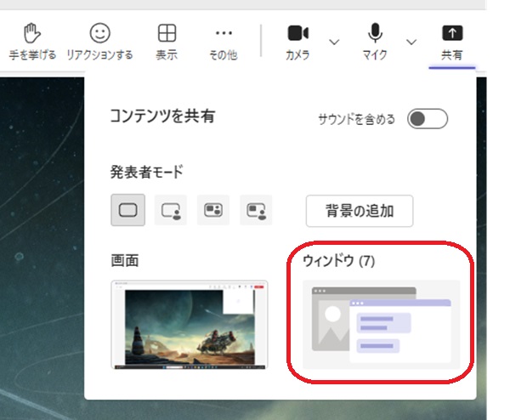Viewport: 510px width, 420px height.
Task: Choose the Side-by-side presenter mode icon
Action: pyautogui.click(x=213, y=210)
